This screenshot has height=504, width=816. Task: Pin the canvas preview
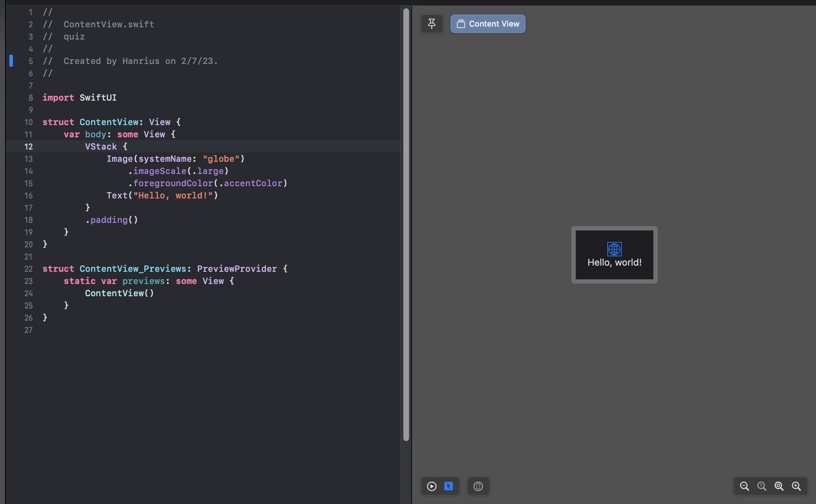(x=432, y=24)
